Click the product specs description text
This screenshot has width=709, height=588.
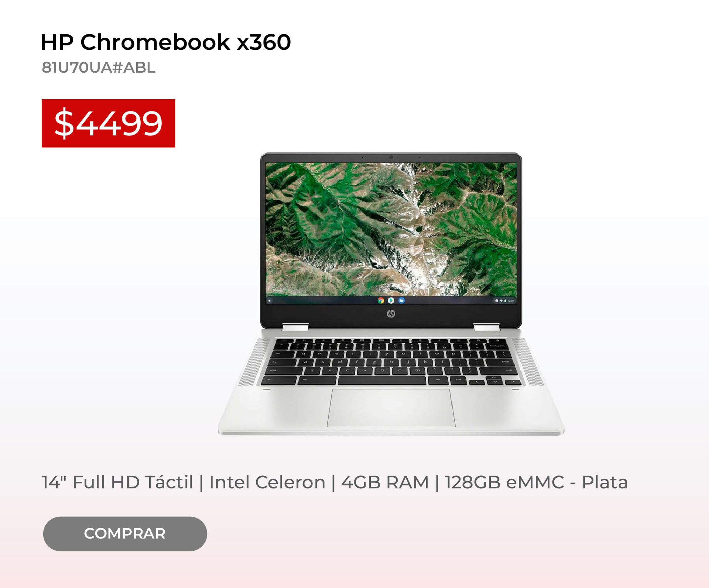(x=335, y=482)
